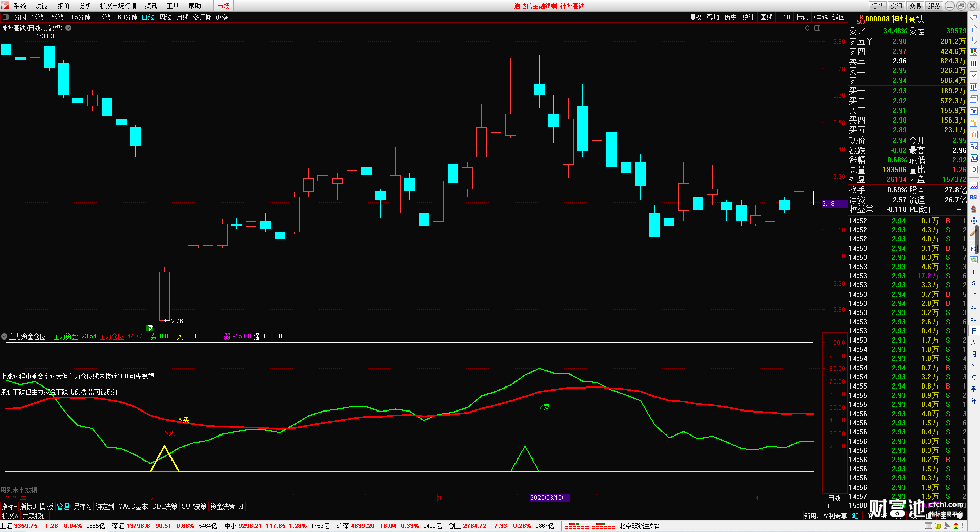Open the 交易 trade button at top right
Viewport: 980px width, 532px height.
pyautogui.click(x=915, y=6)
